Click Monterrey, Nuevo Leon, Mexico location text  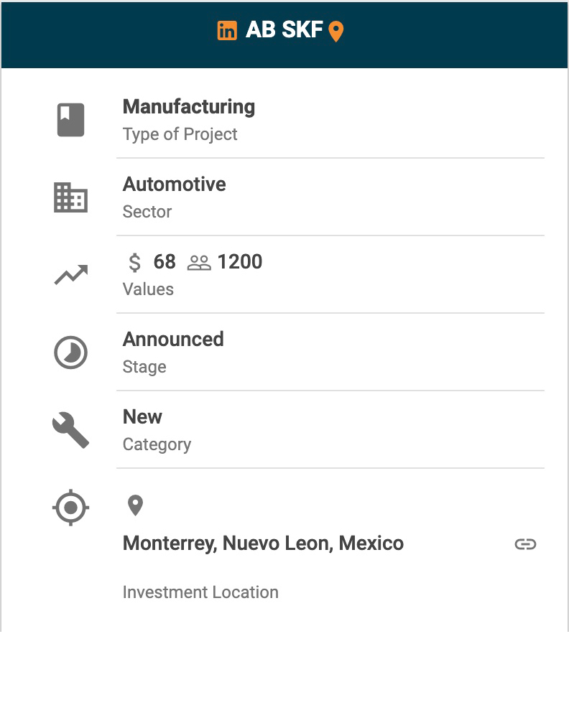(263, 543)
